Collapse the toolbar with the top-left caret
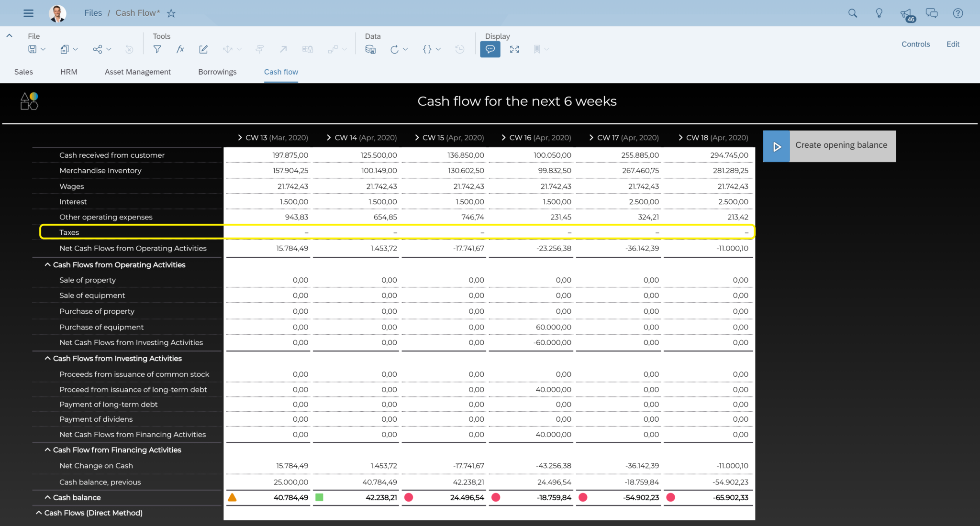Screen dimensions: 980x526 [x=9, y=36]
